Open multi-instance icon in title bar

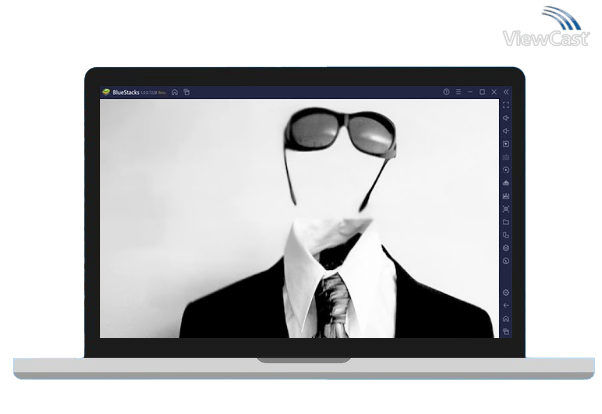[187, 92]
